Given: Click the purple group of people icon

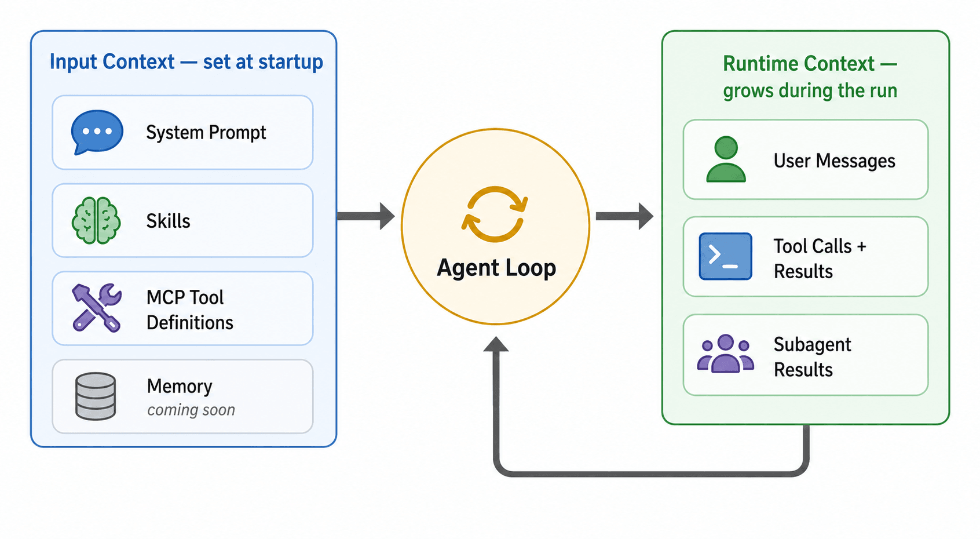Looking at the screenshot, I should (x=725, y=354).
